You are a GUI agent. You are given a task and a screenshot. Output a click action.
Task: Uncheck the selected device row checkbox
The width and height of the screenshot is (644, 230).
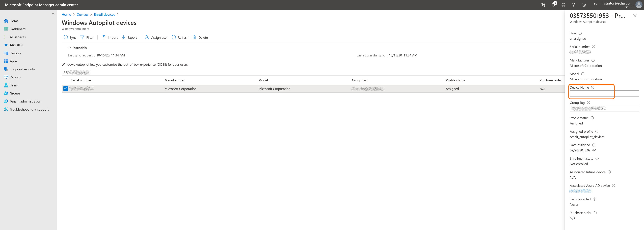[66, 89]
